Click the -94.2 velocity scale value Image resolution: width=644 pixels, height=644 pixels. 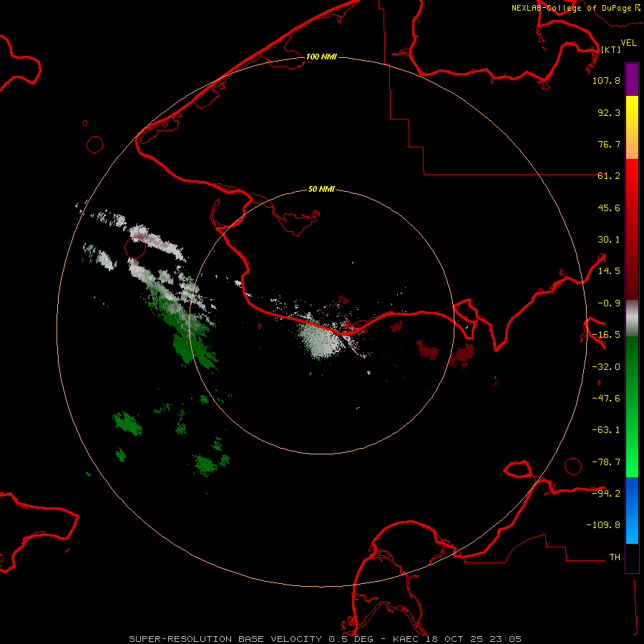(606, 493)
